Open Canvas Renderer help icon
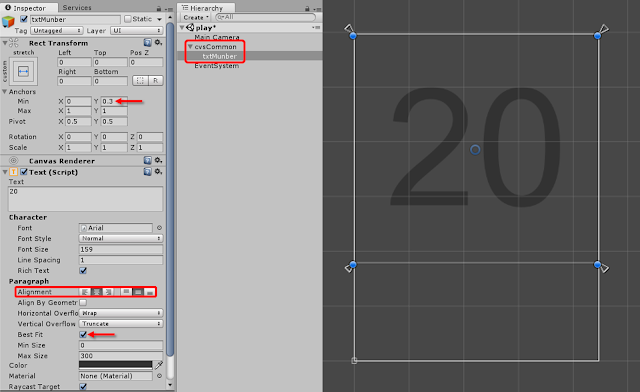The image size is (640, 392). [147, 160]
